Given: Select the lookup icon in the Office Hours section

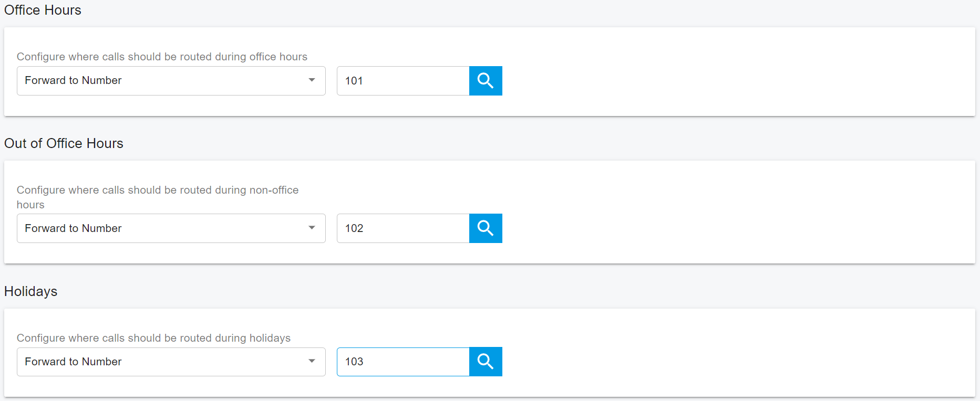Looking at the screenshot, I should coord(485,80).
